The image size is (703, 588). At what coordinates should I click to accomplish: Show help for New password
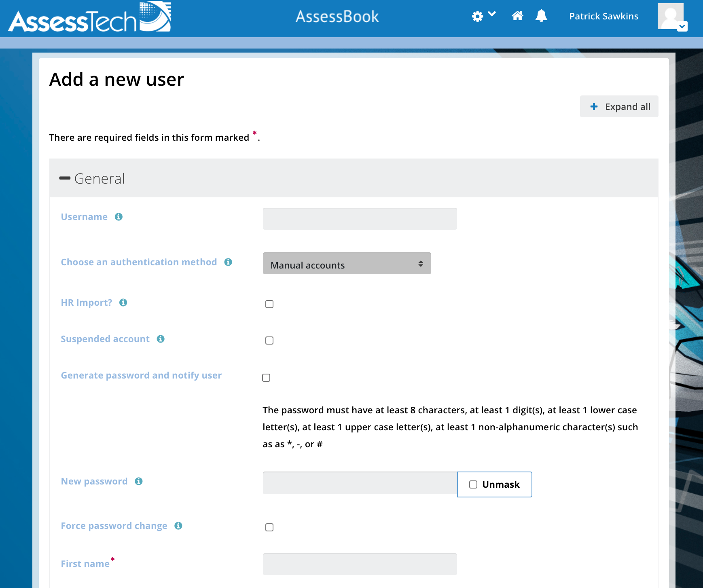[139, 481]
